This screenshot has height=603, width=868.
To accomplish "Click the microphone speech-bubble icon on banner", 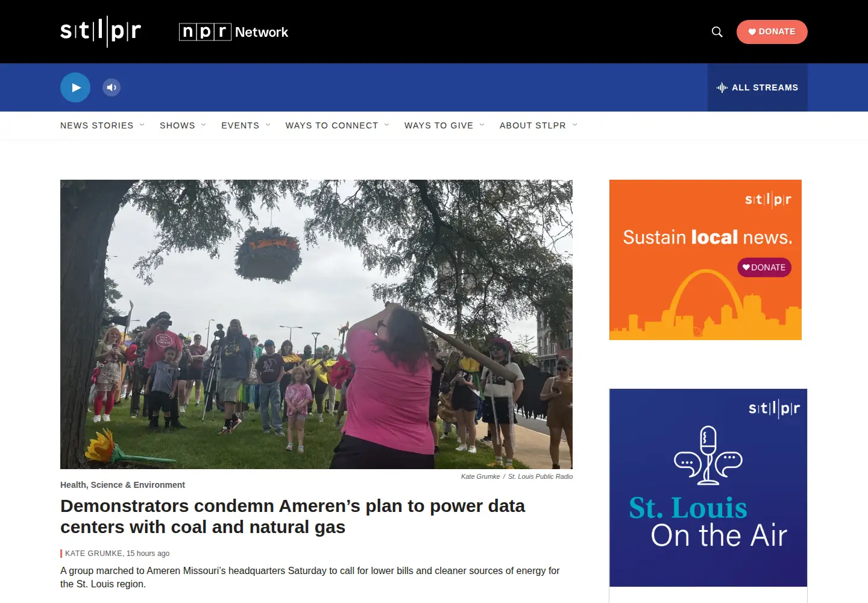I will [708, 455].
